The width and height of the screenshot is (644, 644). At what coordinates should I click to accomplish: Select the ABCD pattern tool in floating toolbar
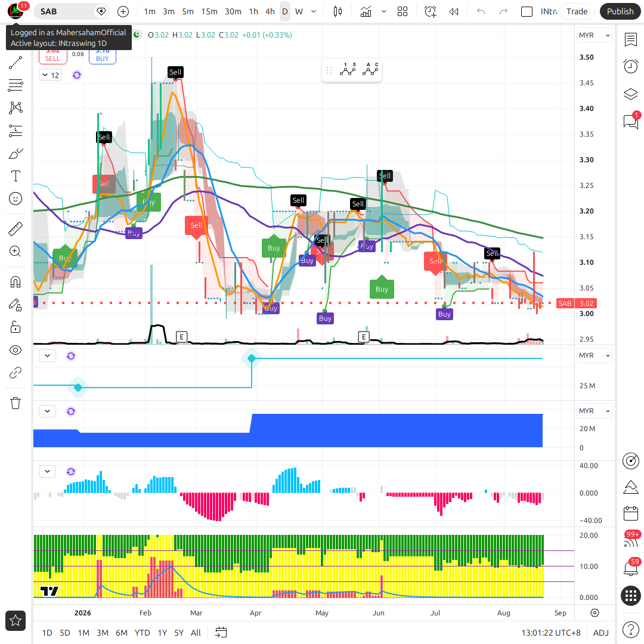click(370, 70)
